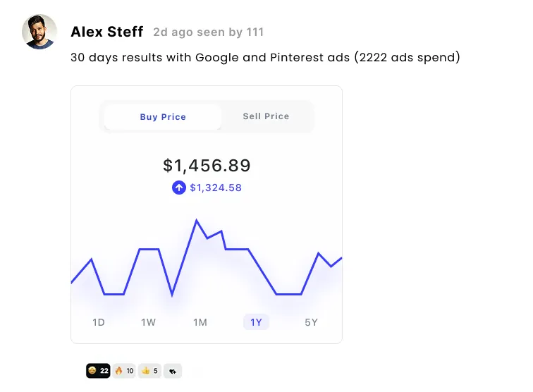Click the blue up-arrow trend icon
The image size is (533, 392).
coord(178,188)
